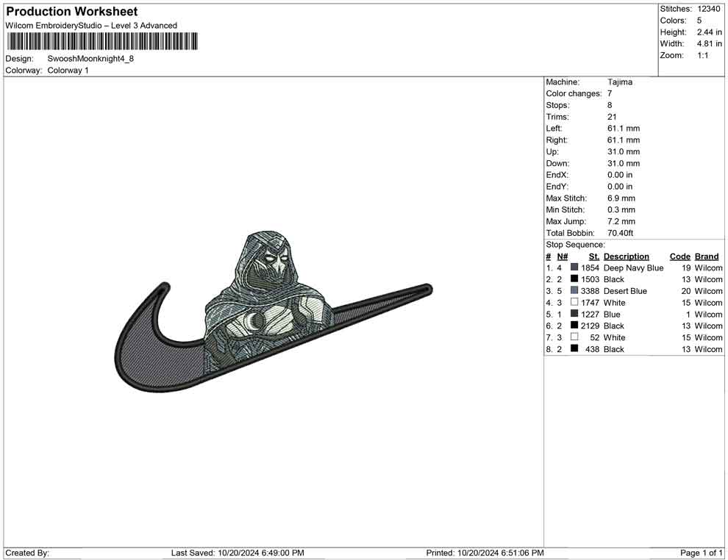The height and width of the screenshot is (560, 728).
Task: Click the 'Brand' column header
Action: (707, 256)
